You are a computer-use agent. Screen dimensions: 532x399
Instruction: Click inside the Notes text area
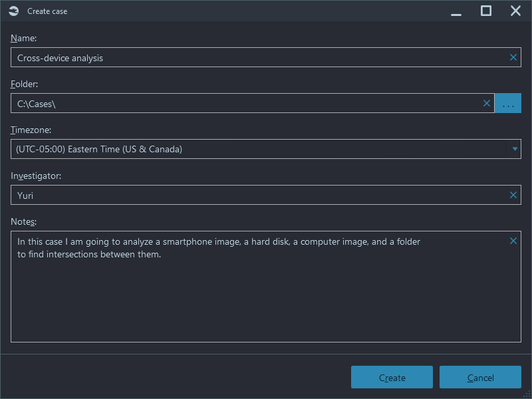tap(265, 287)
